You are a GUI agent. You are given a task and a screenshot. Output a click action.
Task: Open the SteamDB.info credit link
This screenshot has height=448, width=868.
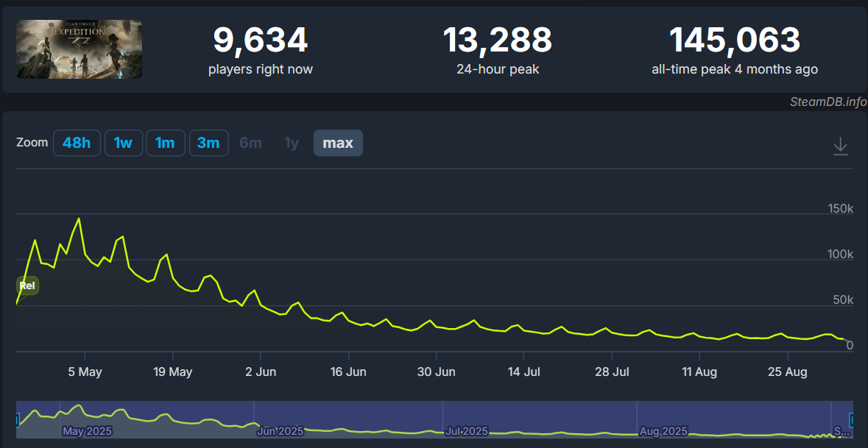pyautogui.click(x=828, y=102)
